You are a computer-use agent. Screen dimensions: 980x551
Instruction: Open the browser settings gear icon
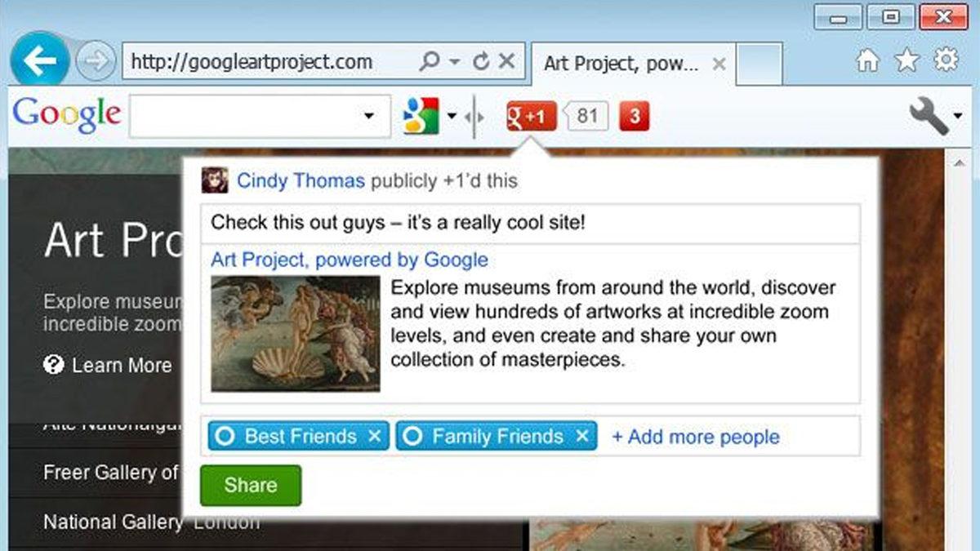click(946, 60)
